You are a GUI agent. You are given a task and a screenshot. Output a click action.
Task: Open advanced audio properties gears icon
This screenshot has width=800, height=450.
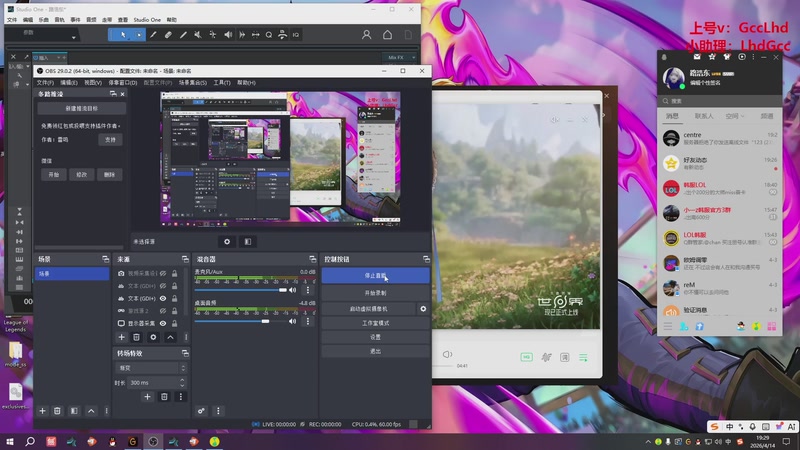(x=202, y=411)
